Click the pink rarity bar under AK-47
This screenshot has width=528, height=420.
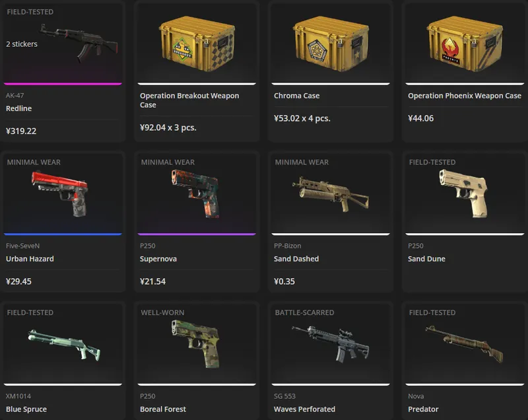pos(63,83)
